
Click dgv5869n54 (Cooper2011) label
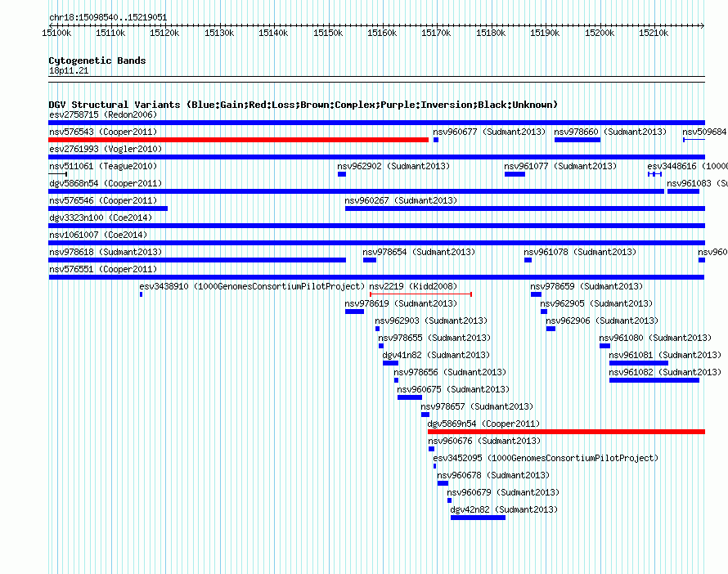coord(483,424)
